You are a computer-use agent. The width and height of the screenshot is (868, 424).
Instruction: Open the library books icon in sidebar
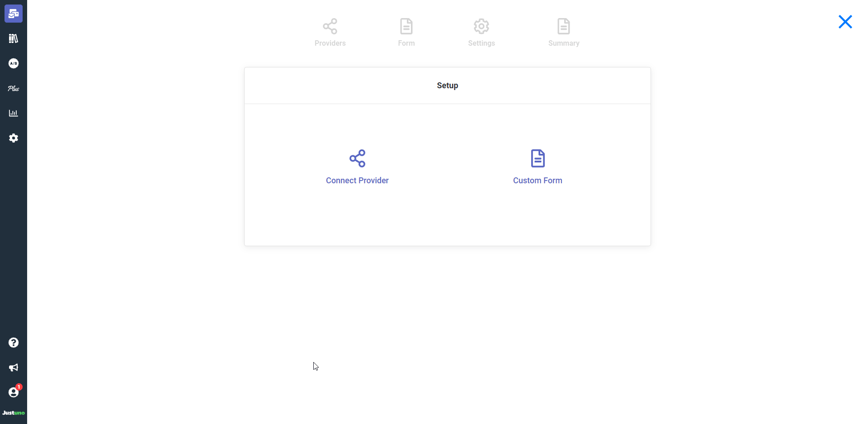click(14, 38)
